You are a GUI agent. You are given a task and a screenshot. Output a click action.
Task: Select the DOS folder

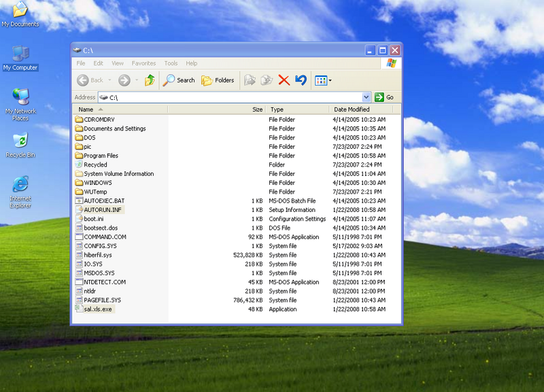point(85,138)
